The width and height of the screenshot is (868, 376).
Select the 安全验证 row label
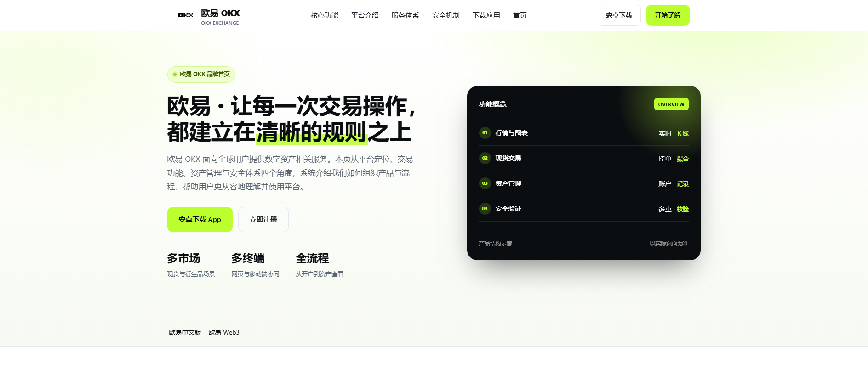(x=508, y=209)
